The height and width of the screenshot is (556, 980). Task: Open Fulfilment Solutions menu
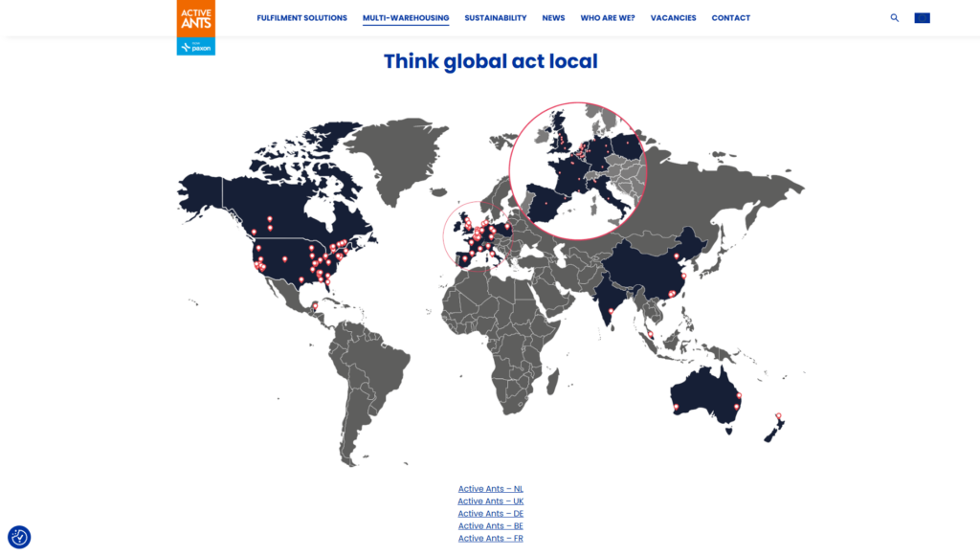point(301,18)
